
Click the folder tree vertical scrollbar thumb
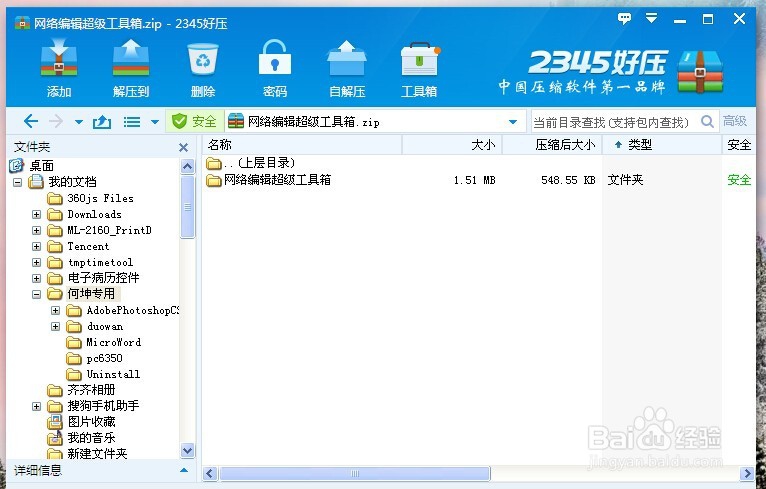188,207
